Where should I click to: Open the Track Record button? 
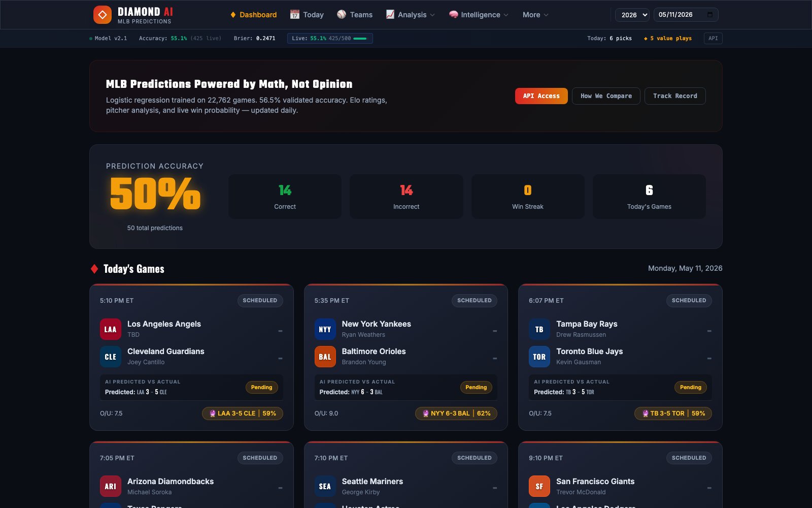[x=675, y=96]
